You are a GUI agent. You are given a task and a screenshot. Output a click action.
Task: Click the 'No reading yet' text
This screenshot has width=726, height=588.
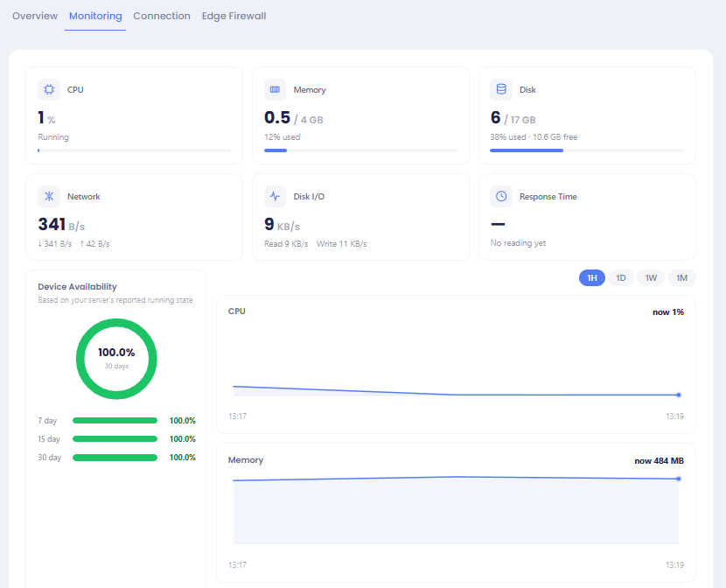[518, 243]
